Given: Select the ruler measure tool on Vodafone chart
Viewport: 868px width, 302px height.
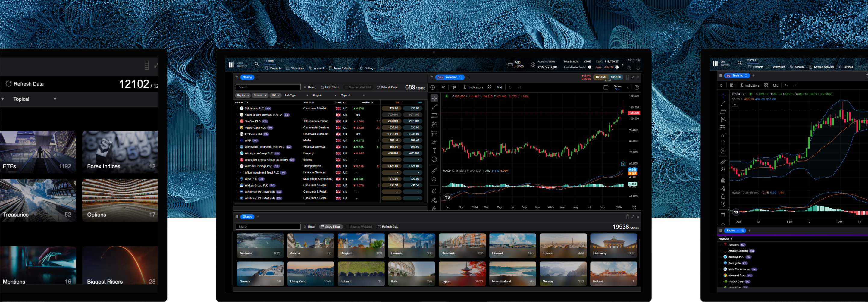Looking at the screenshot, I should (434, 171).
